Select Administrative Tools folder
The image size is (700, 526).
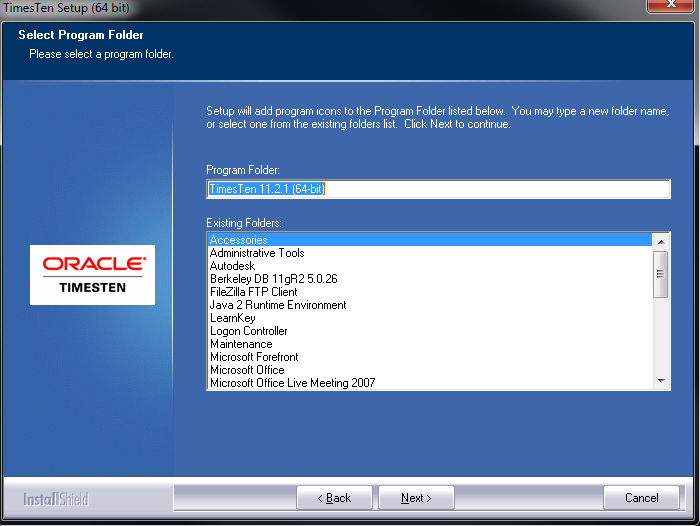(430, 253)
